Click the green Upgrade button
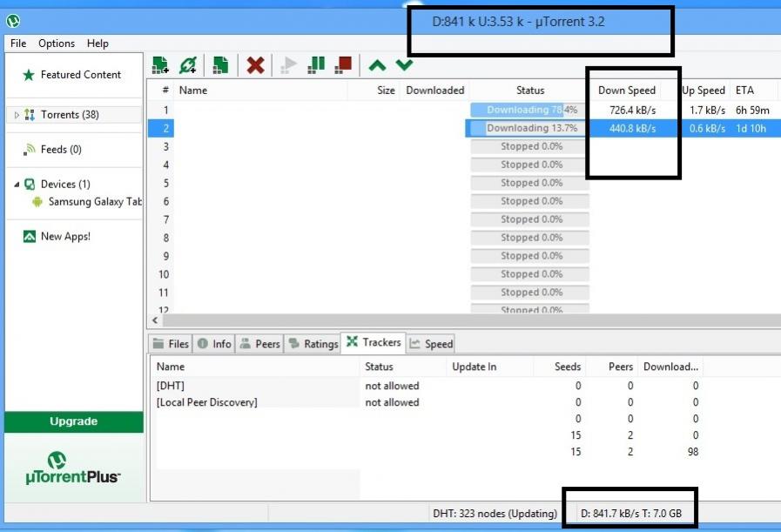Image resolution: width=781 pixels, height=532 pixels. [74, 421]
